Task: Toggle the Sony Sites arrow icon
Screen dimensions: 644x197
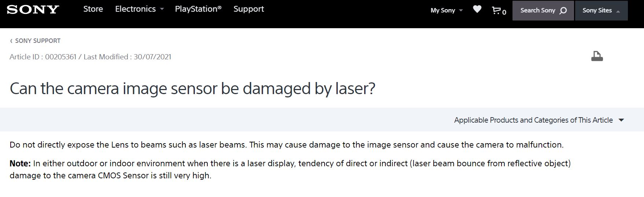Action: click(618, 11)
